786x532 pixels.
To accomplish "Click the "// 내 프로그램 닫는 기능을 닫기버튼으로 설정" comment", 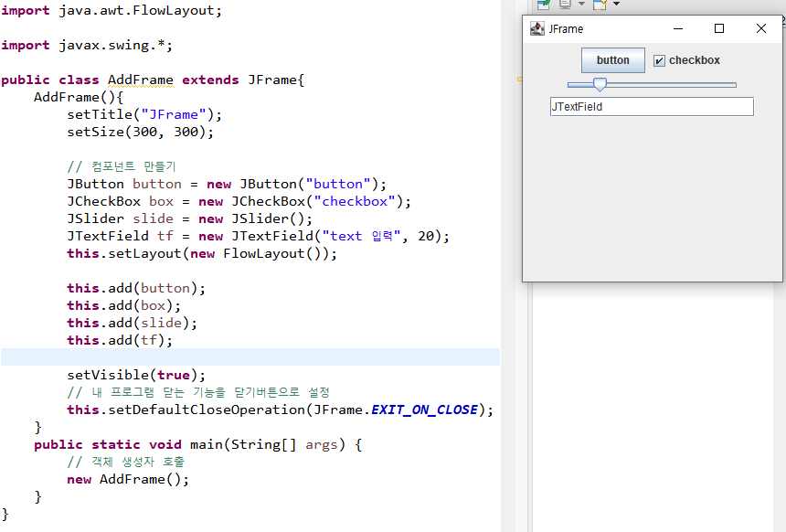I will point(198,393).
